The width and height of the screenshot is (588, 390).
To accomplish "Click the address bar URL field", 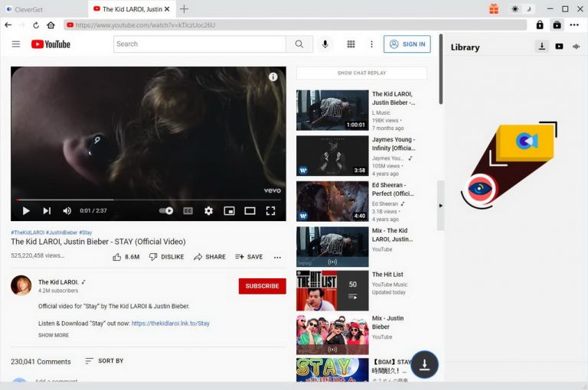I will coord(295,25).
